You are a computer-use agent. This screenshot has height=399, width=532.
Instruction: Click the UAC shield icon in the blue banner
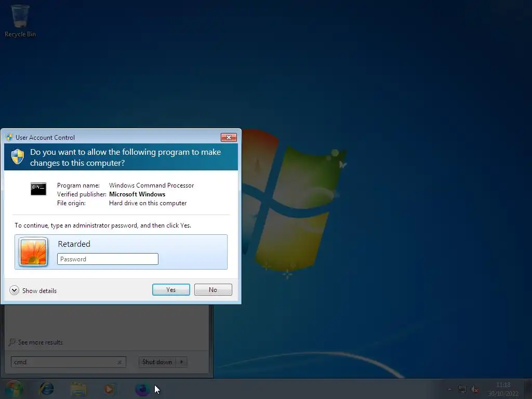(x=18, y=157)
